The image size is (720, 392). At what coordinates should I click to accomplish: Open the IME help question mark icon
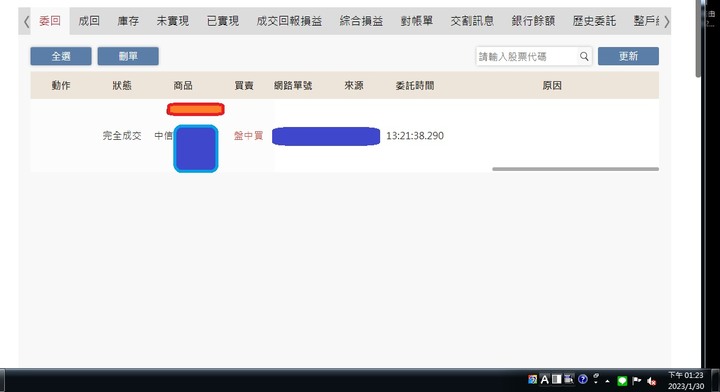pos(583,379)
